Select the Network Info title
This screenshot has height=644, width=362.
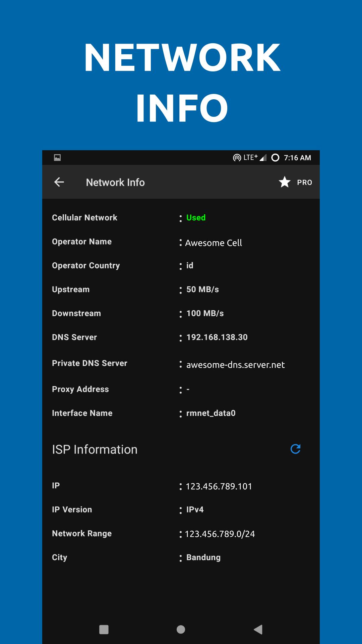tap(115, 182)
